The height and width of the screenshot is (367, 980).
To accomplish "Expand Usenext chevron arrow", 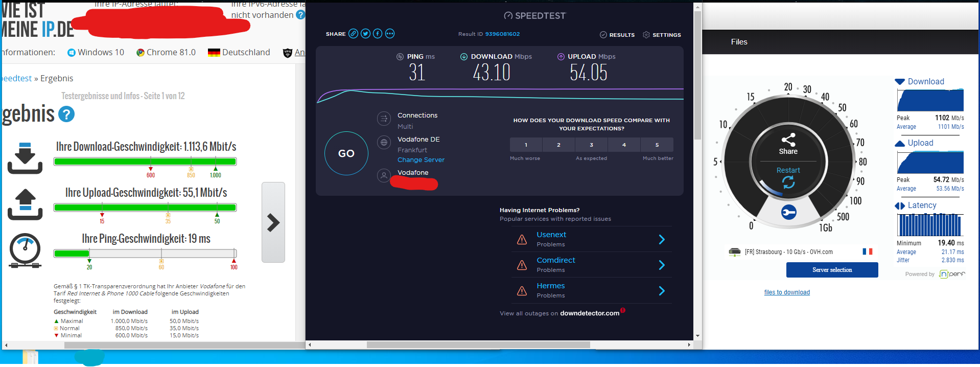I will [662, 239].
